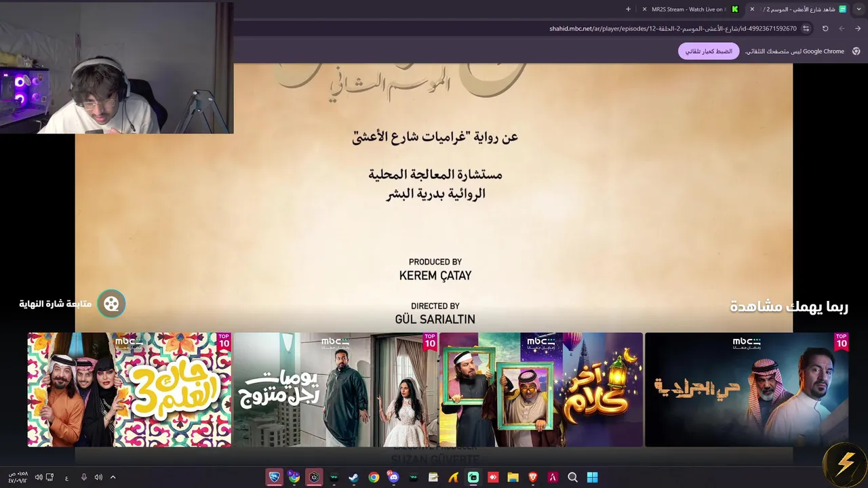Close the MR2S Stream tab
Screen dimensions: 868x488
[x=646, y=9]
